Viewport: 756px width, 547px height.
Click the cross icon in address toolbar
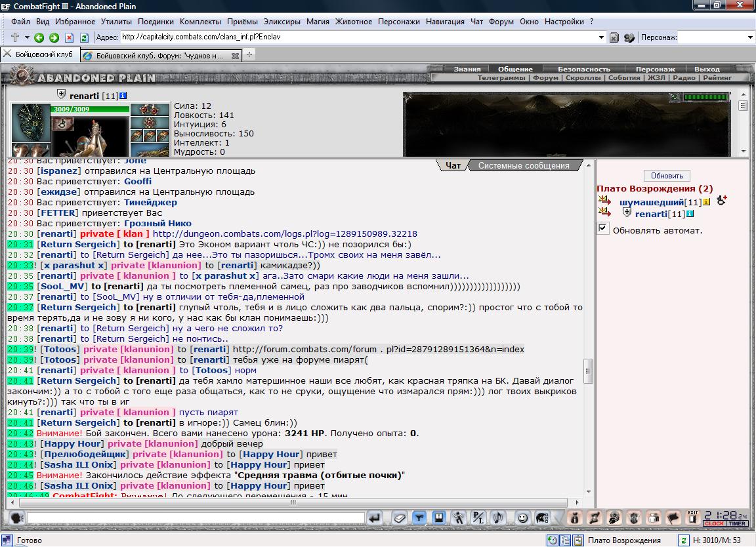[15, 37]
